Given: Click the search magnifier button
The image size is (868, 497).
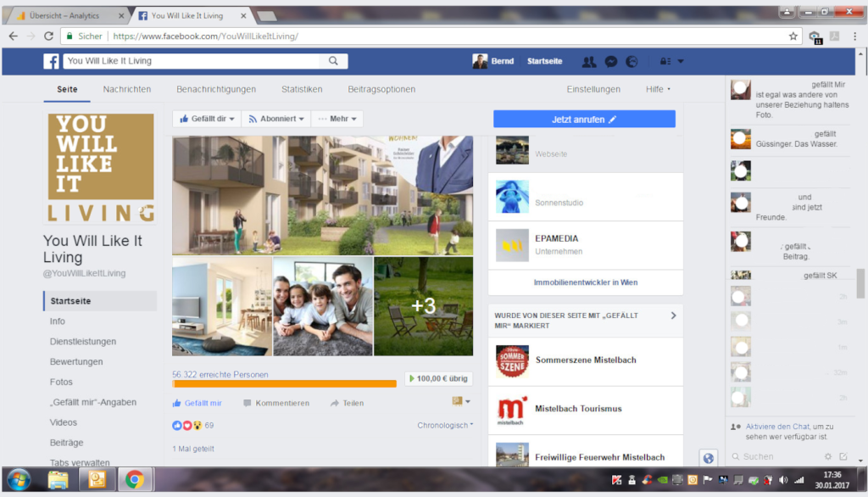Looking at the screenshot, I should click(x=333, y=61).
